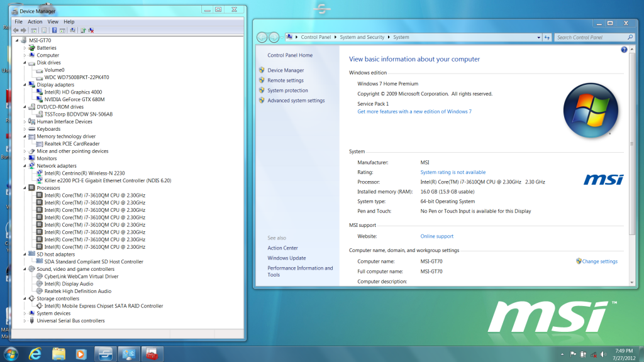This screenshot has height=362, width=644.
Task: Expand the Human Interface Devices category
Action: pyautogui.click(x=25, y=121)
